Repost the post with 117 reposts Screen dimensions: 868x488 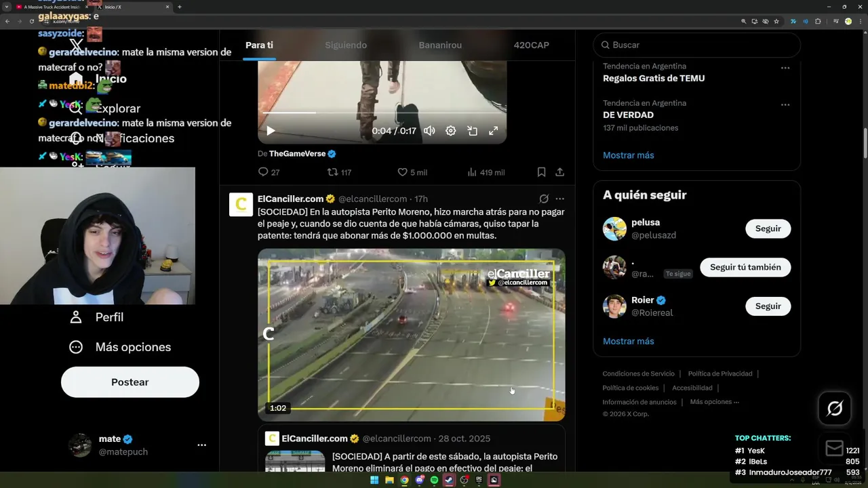(x=339, y=172)
